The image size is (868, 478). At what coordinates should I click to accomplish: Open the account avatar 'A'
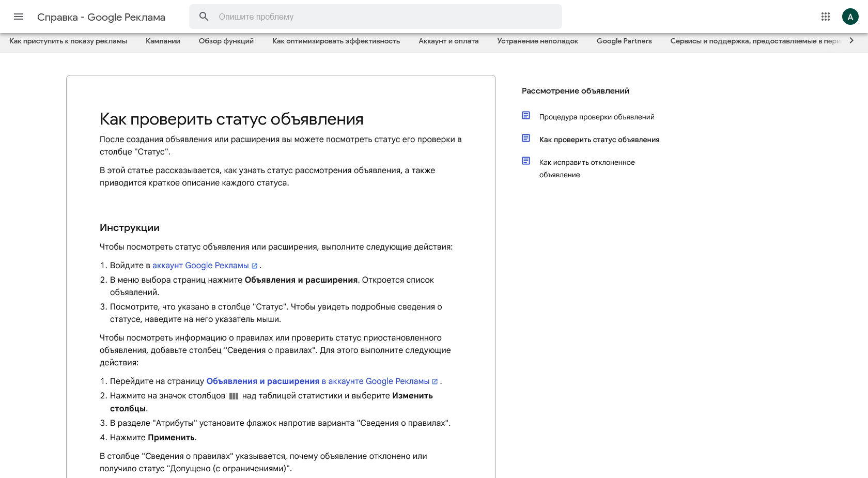tap(850, 17)
